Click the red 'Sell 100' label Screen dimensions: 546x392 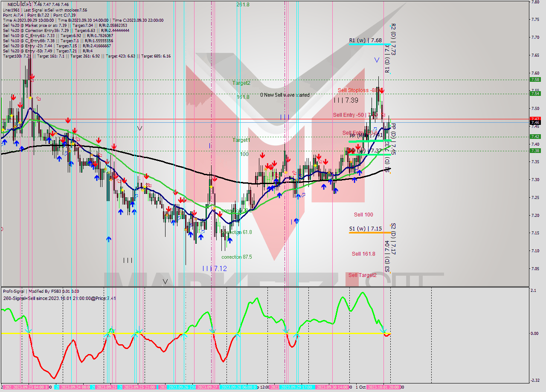(363, 215)
